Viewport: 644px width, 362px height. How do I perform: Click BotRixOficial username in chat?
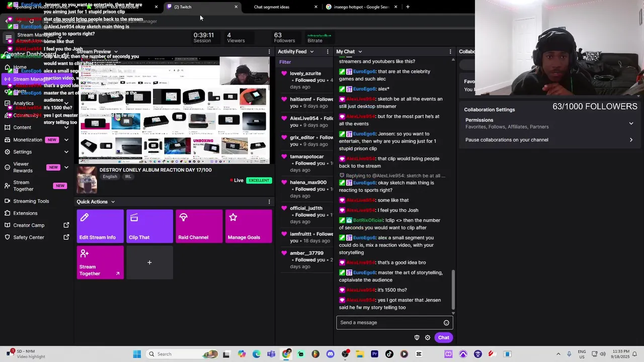click(368, 220)
